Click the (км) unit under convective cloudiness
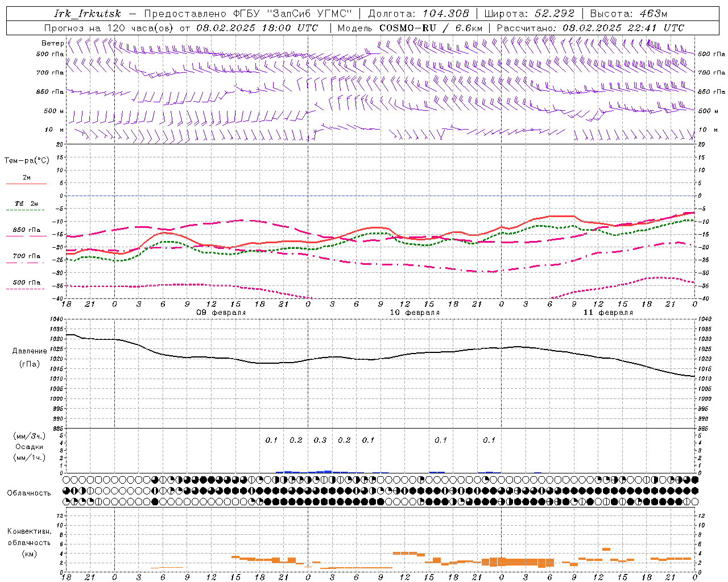The width and height of the screenshot is (728, 582). [29, 554]
